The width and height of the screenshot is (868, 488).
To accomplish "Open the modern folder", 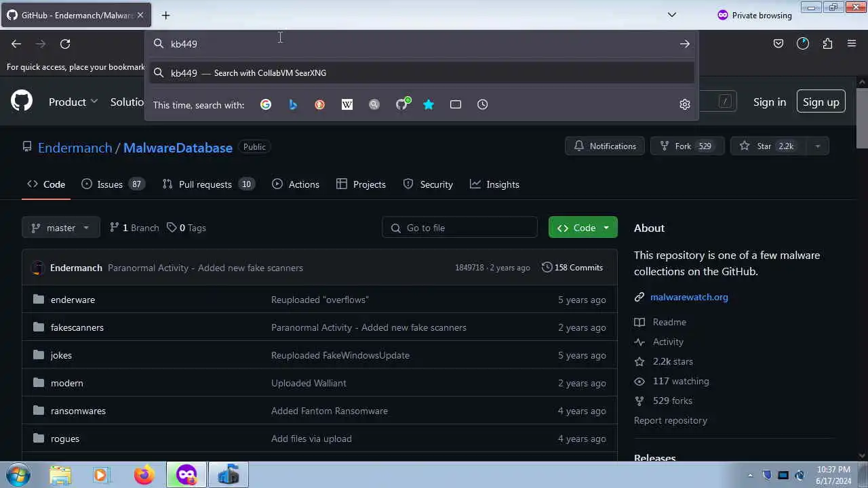I will [x=66, y=383].
